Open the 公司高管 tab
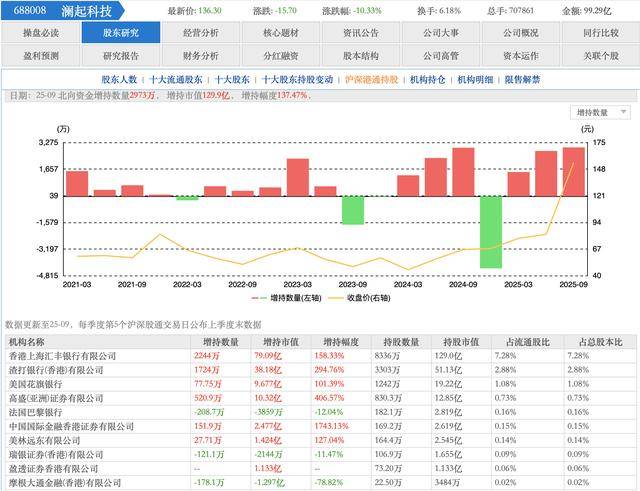The image size is (640, 491). (441, 56)
